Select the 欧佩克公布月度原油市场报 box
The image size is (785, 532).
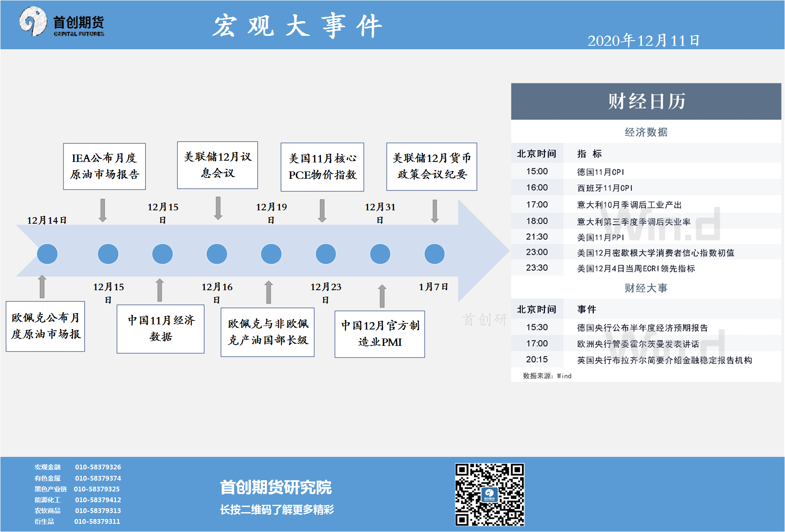[x=45, y=326]
